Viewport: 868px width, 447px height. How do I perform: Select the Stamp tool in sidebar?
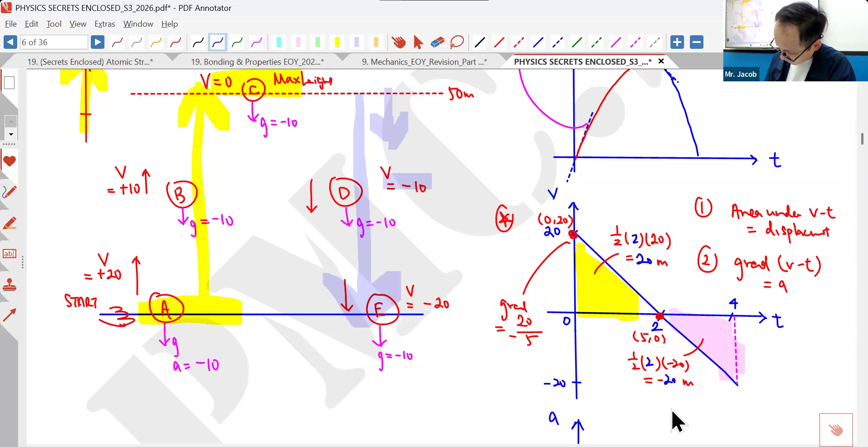(x=9, y=285)
